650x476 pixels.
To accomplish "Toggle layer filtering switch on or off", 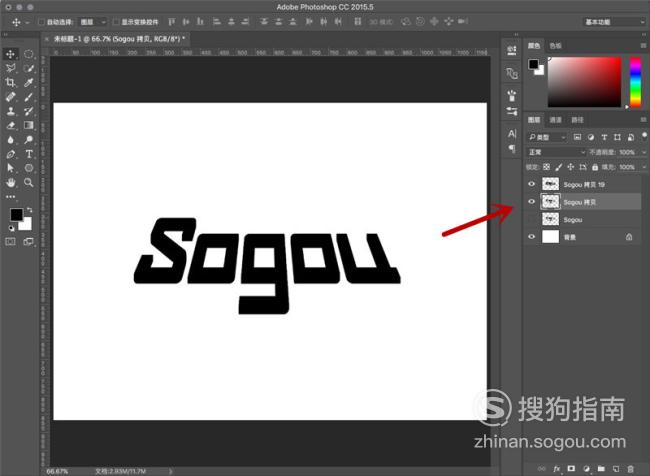I will coord(644,136).
